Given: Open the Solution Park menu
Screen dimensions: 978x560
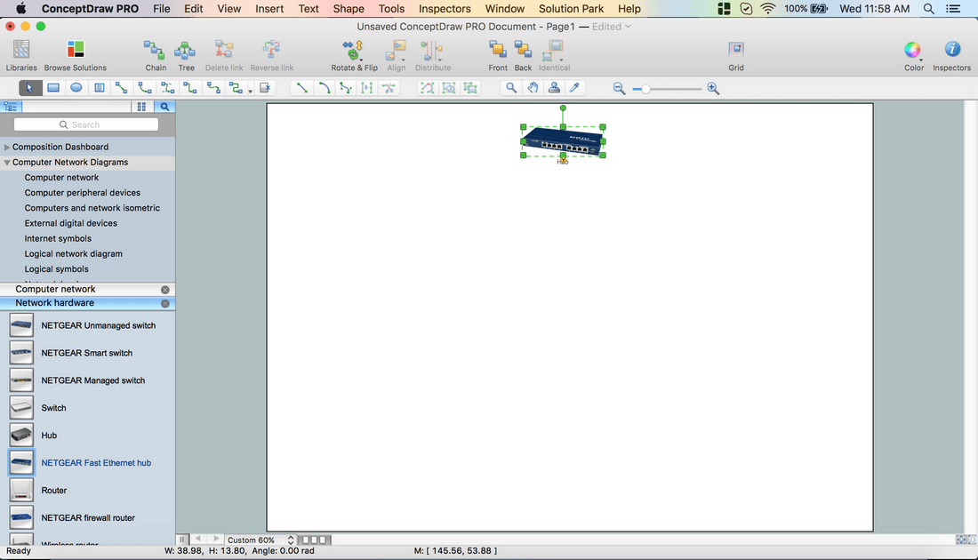Looking at the screenshot, I should (572, 9).
